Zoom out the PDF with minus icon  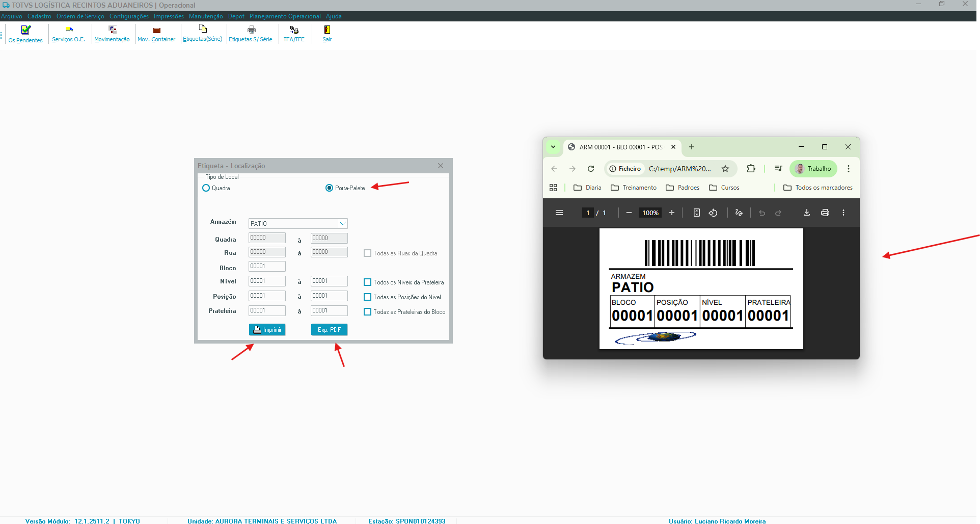coord(629,213)
